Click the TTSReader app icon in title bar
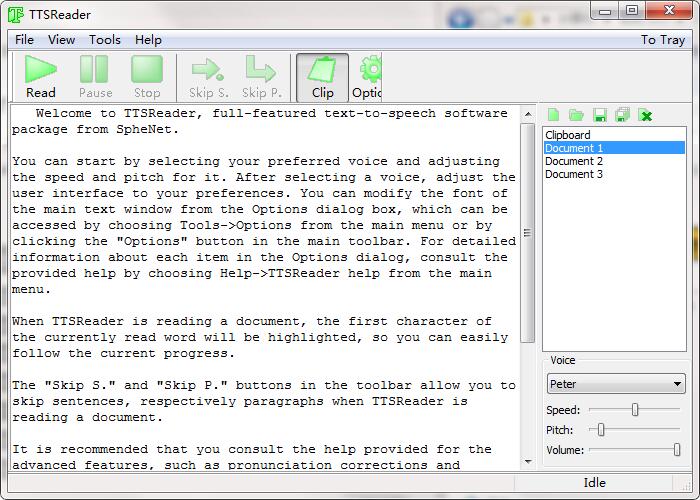The height and width of the screenshot is (500, 700). [16, 15]
